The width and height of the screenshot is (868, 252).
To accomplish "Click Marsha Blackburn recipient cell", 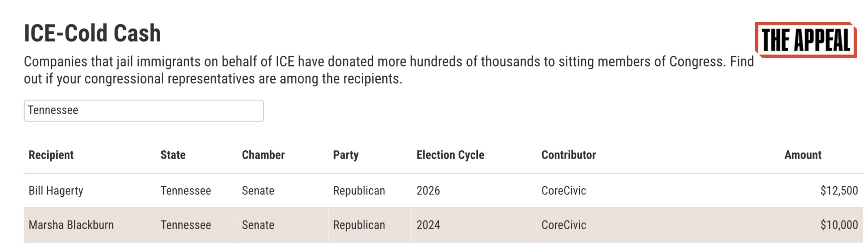I will pos(71,225).
